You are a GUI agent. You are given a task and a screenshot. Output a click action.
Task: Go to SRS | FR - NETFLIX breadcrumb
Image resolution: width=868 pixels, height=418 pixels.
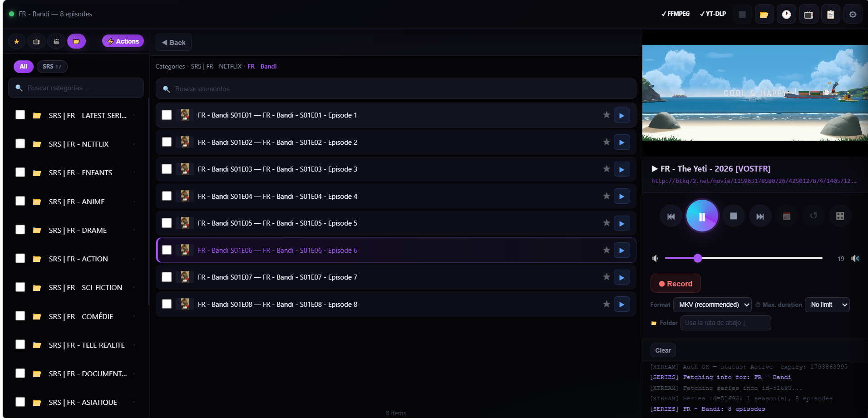point(216,67)
